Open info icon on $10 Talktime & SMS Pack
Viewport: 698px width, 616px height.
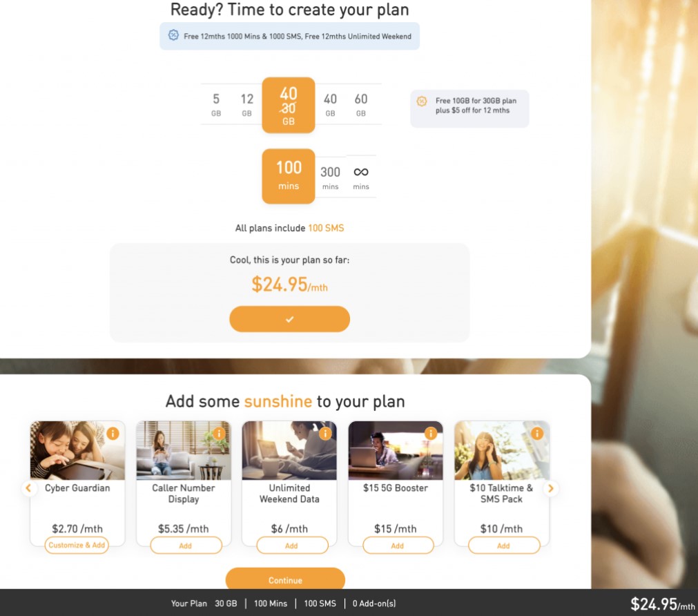coord(537,433)
